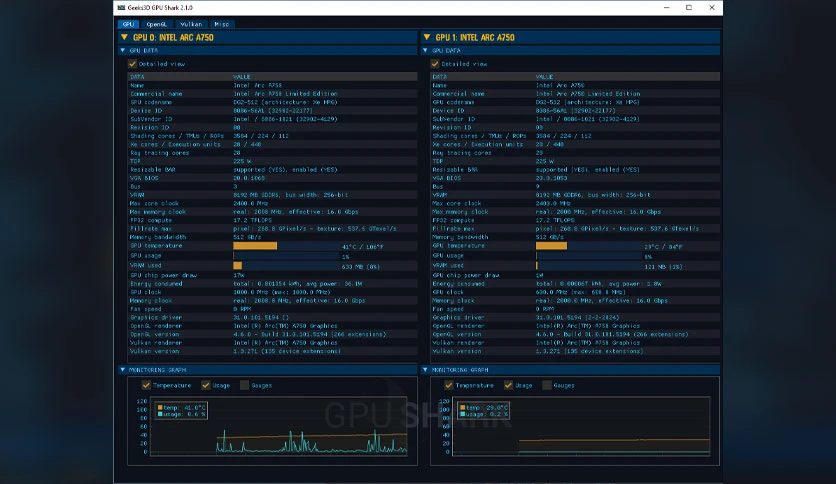Viewport: 836px width, 484px height.
Task: Minimize the GPU Shark window
Action: 666,7
